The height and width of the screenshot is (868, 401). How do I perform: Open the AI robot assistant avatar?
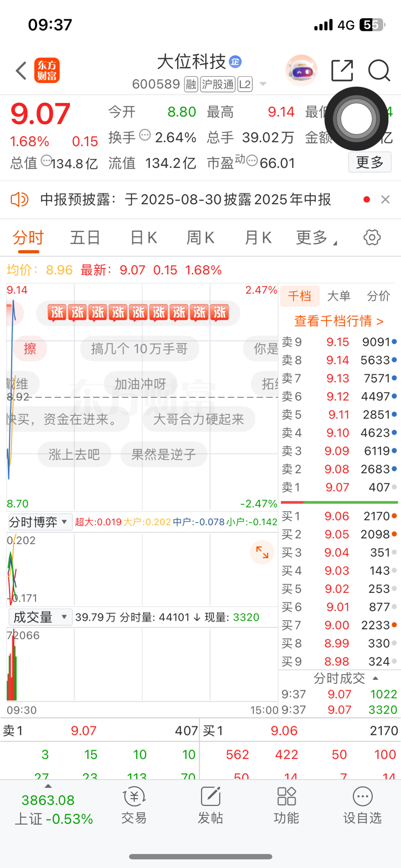pos(301,70)
